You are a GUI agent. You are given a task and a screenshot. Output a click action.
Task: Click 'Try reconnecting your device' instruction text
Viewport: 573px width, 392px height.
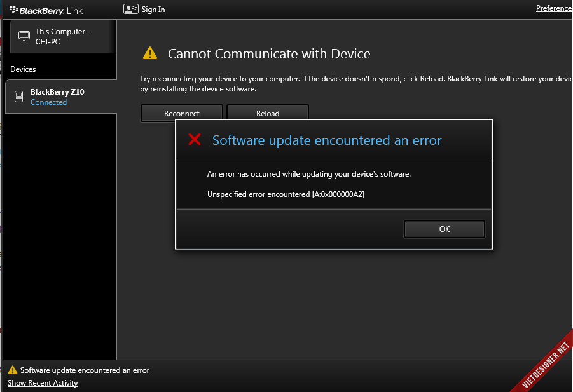click(x=356, y=84)
